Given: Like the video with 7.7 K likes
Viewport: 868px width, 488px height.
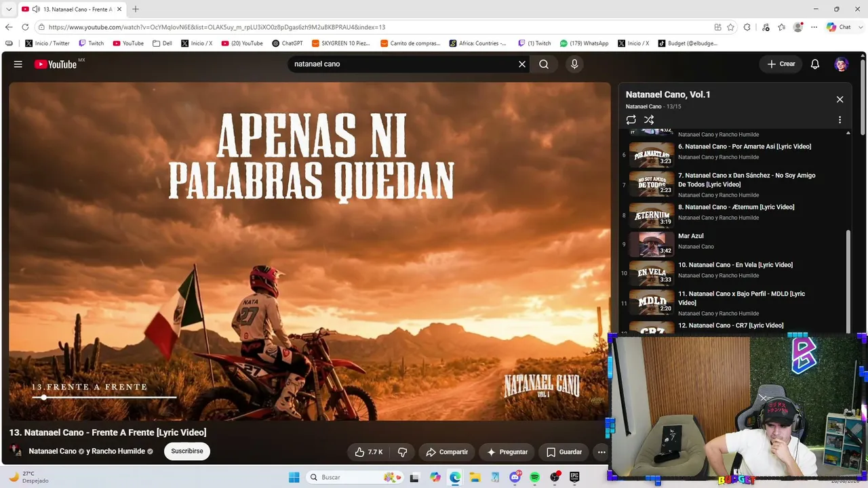Looking at the screenshot, I should [x=369, y=452].
